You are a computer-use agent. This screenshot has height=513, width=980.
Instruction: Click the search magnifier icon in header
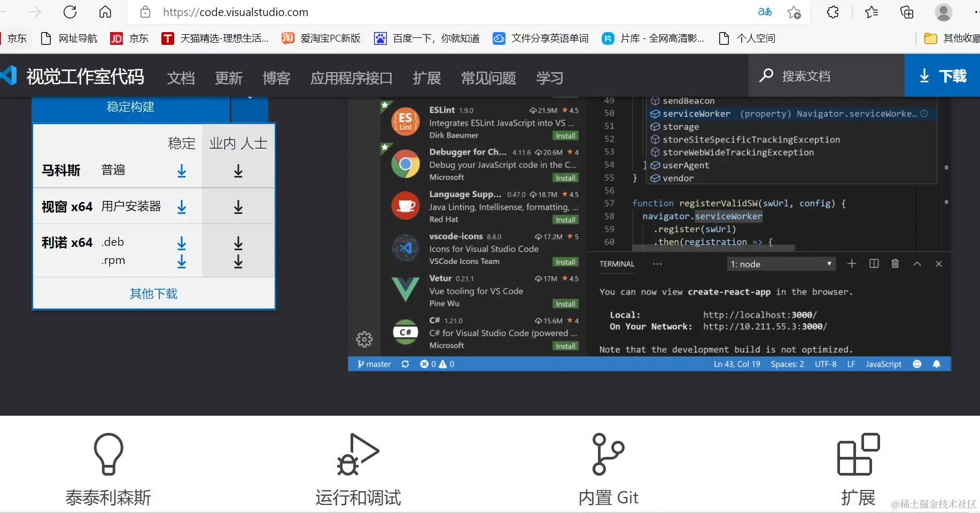[x=766, y=75]
